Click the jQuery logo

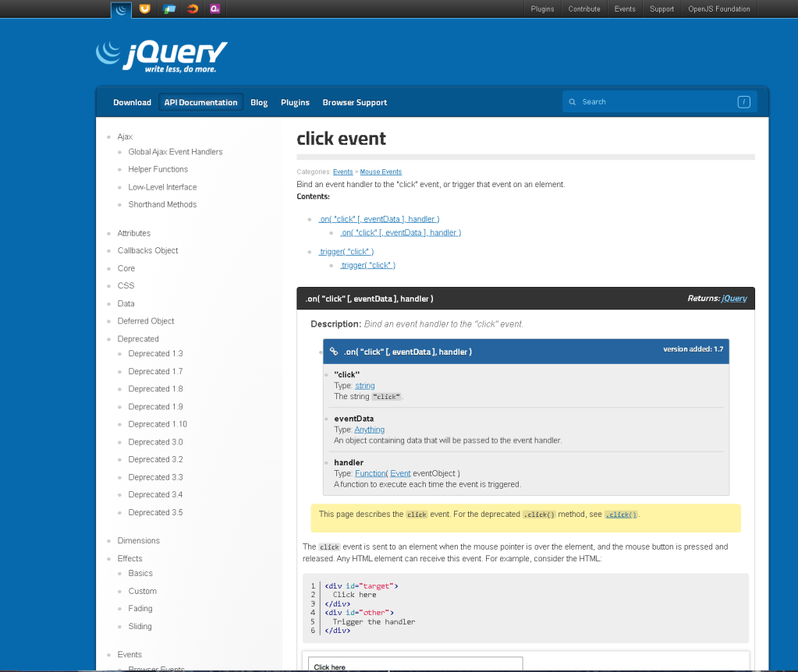pos(161,57)
